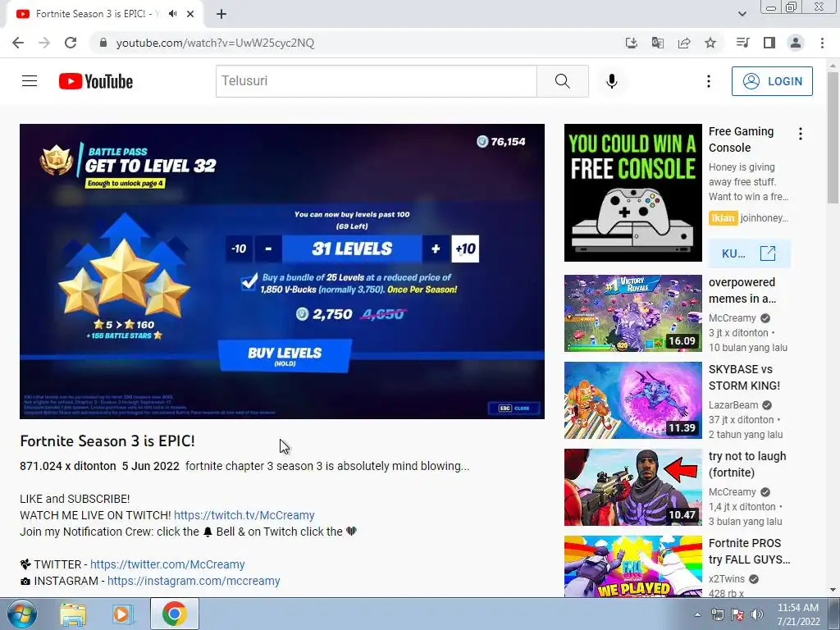Screen dimensions: 840x630
Task: Open Chrome three-dot menu
Action: point(822,43)
